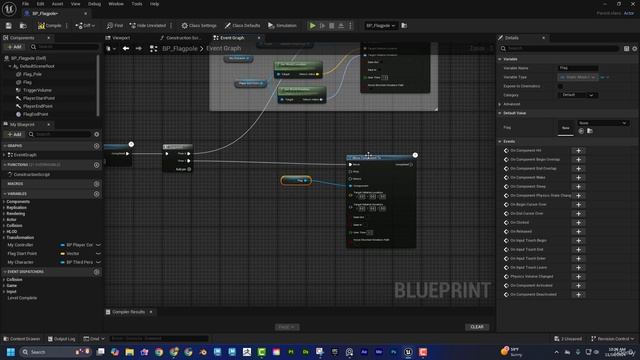Viewport: 640px width, 360px height.
Task: Expand the EventGraph entry
Action: click(x=4, y=155)
